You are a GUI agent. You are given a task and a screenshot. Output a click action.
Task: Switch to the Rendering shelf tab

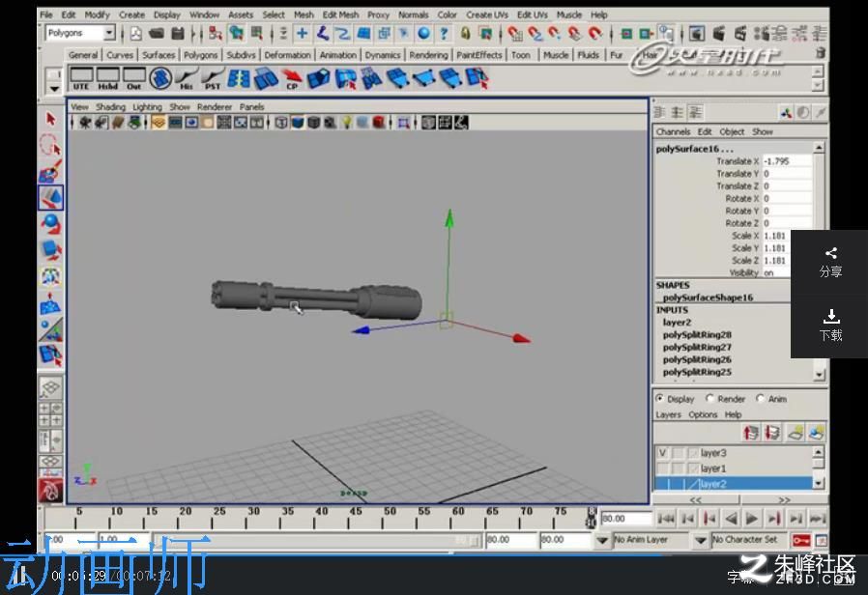428,55
